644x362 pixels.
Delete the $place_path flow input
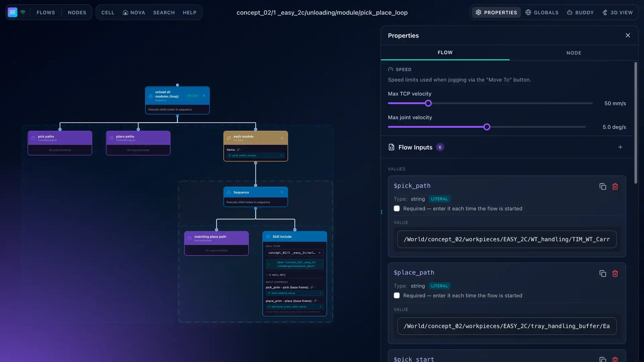pos(615,274)
